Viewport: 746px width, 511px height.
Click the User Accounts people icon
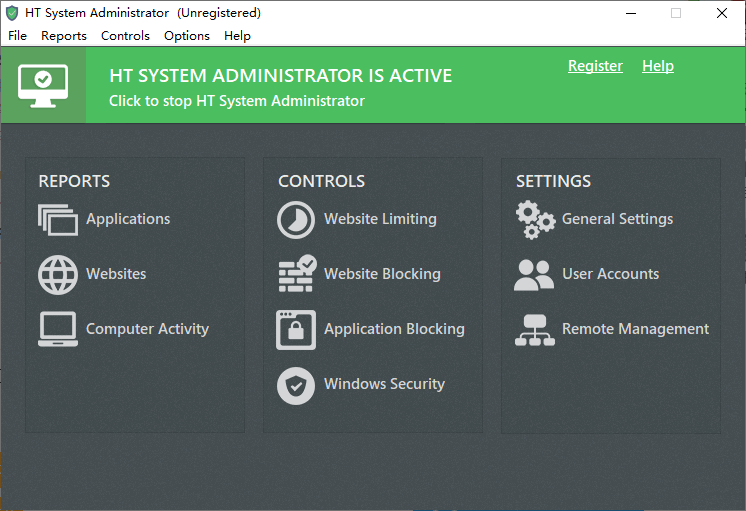pos(534,275)
